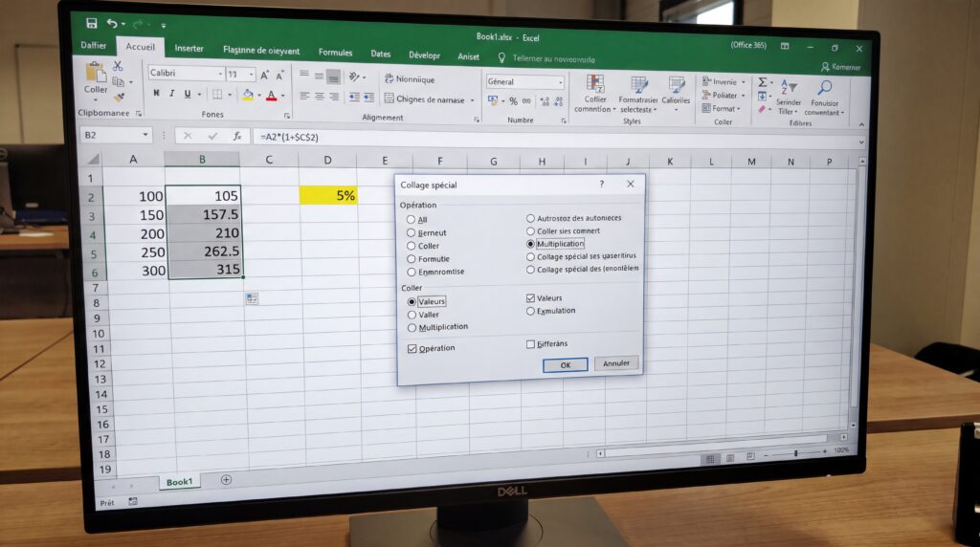The width and height of the screenshot is (980, 547).
Task: Switch to the Dates tab
Action: 380,54
